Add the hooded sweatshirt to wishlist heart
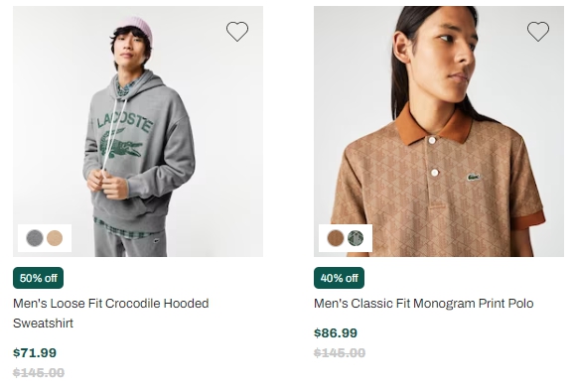 [x=237, y=32]
